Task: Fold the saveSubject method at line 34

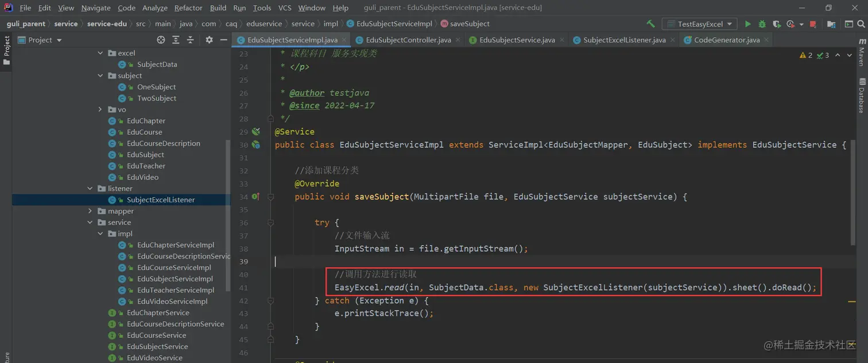Action: [x=271, y=197]
